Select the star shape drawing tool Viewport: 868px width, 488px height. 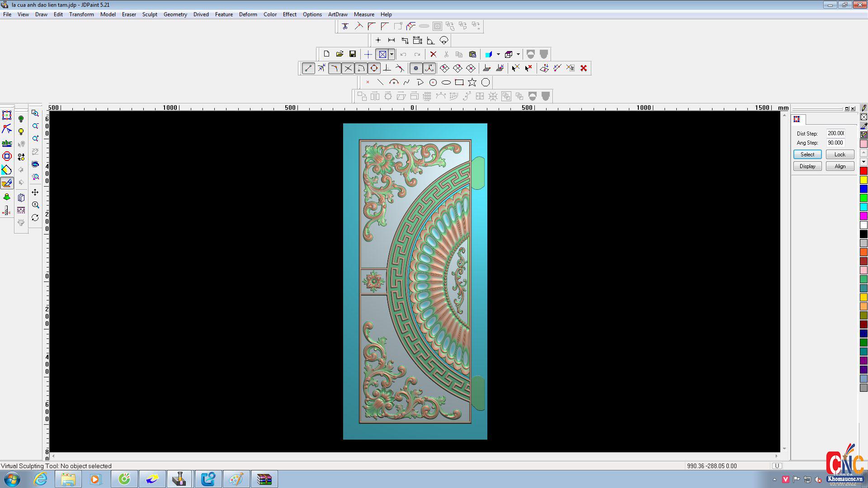point(472,82)
